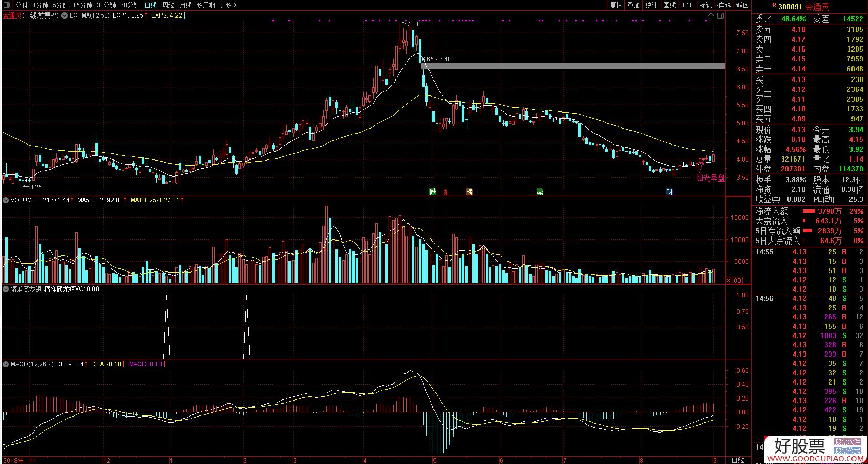Click the 日线 label at bottom axis
The height and width of the screenshot is (464, 868).
[738, 460]
